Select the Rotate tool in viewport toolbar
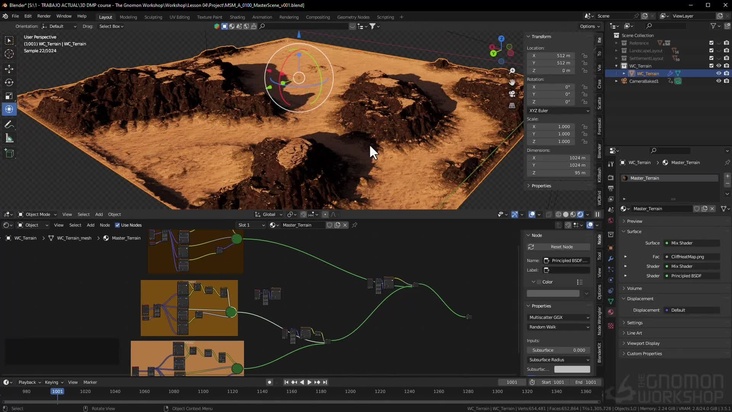Image resolution: width=732 pixels, height=412 pixels. 10,82
